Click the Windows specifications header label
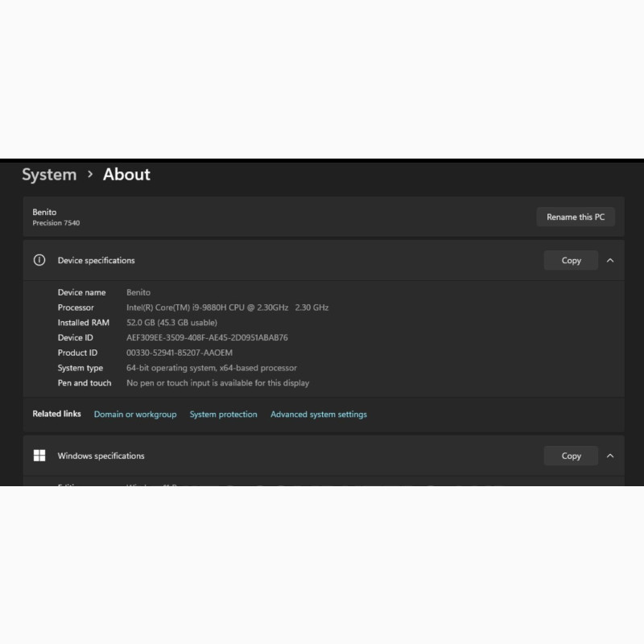Image resolution: width=644 pixels, height=644 pixels. 101,456
